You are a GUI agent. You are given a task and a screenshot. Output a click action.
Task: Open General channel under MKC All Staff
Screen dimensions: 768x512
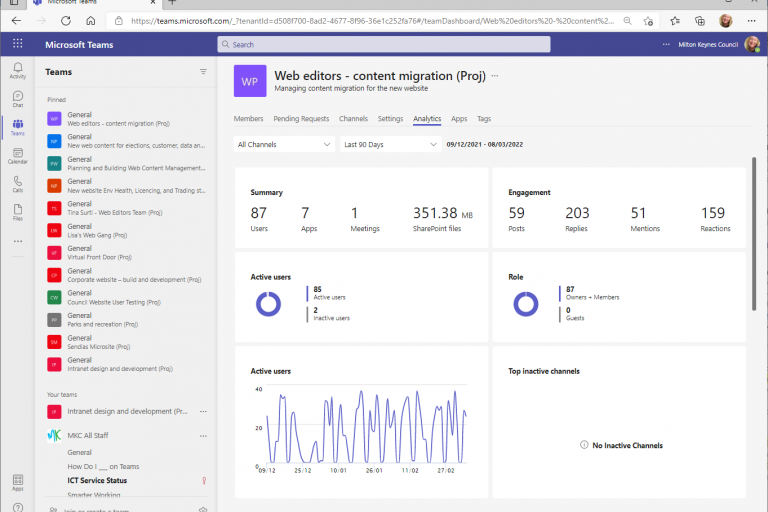pos(79,453)
